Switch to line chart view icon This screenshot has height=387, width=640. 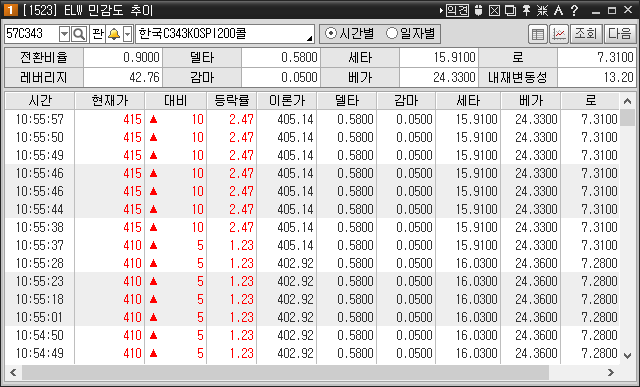click(559, 34)
